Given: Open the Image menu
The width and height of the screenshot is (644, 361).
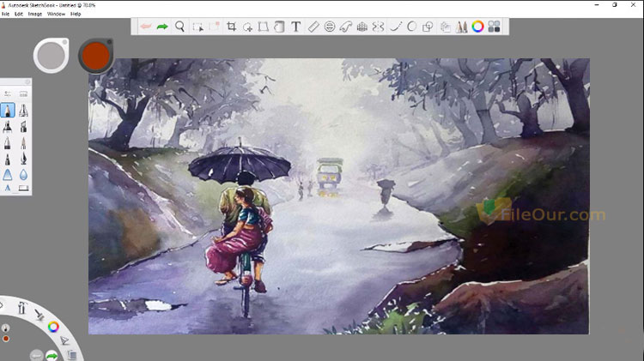Looking at the screenshot, I should click(x=35, y=14).
